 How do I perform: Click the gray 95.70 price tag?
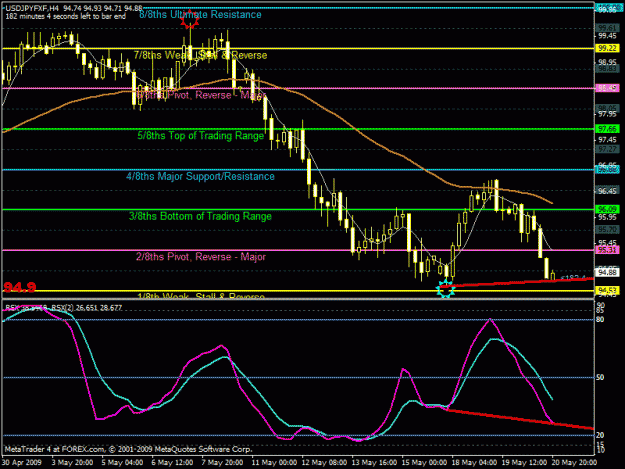(x=607, y=230)
